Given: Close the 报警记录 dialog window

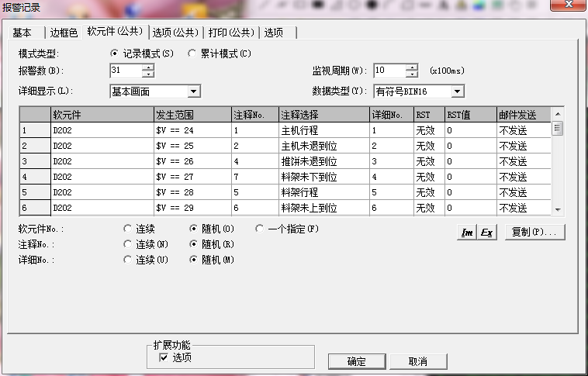Looking at the screenshot, I should click(570, 7).
